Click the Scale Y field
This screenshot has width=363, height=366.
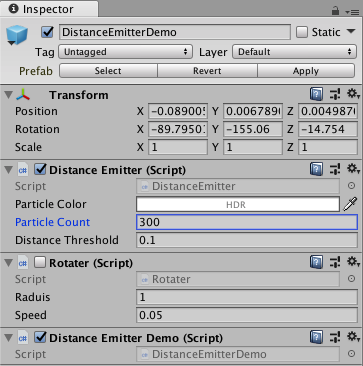point(253,147)
